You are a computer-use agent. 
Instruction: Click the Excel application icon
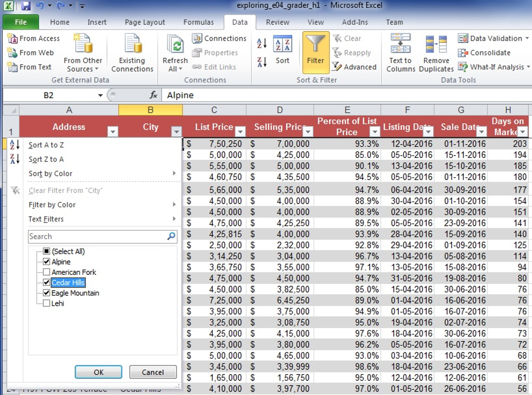tap(8, 5)
